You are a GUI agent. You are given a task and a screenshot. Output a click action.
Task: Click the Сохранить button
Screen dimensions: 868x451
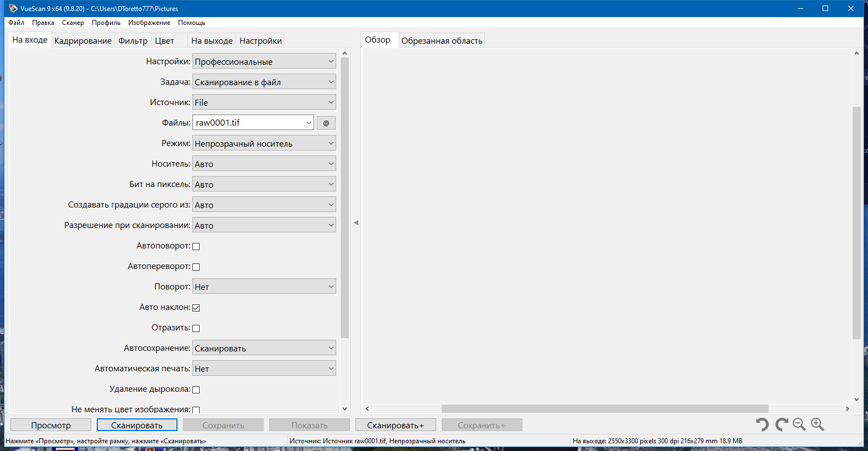click(223, 425)
